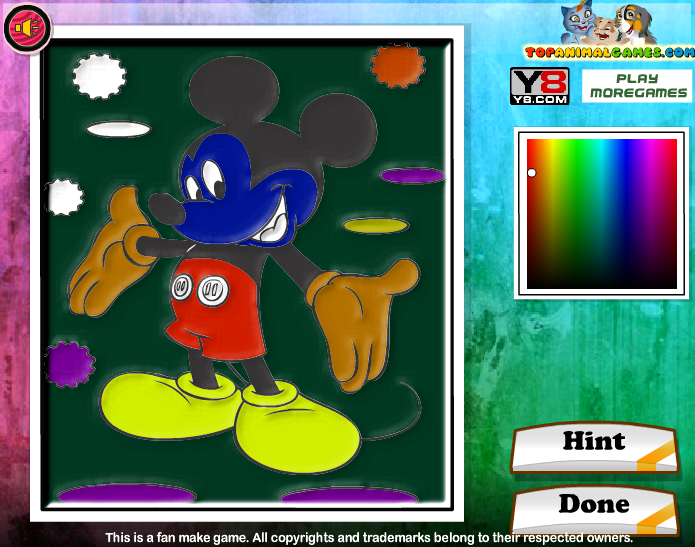Fill the large white gear shape
Viewport: 695px width, 547px height.
pos(99,76)
